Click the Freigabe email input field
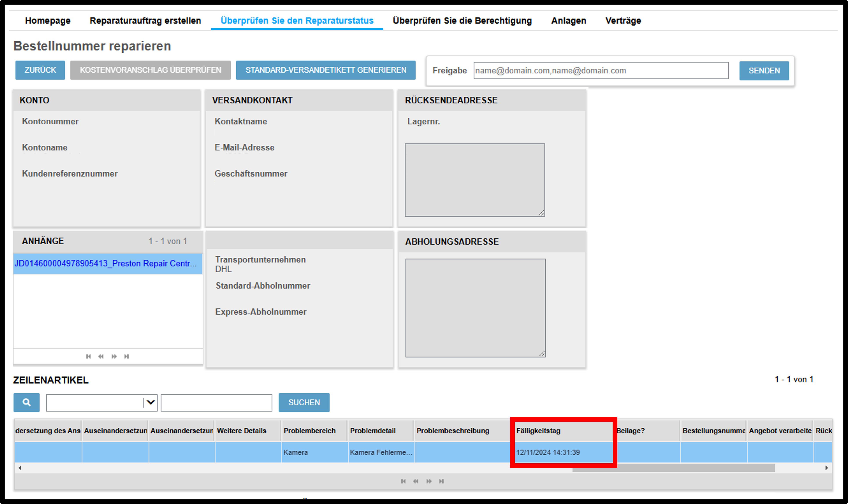Viewport: 848px width, 504px height. [x=601, y=71]
